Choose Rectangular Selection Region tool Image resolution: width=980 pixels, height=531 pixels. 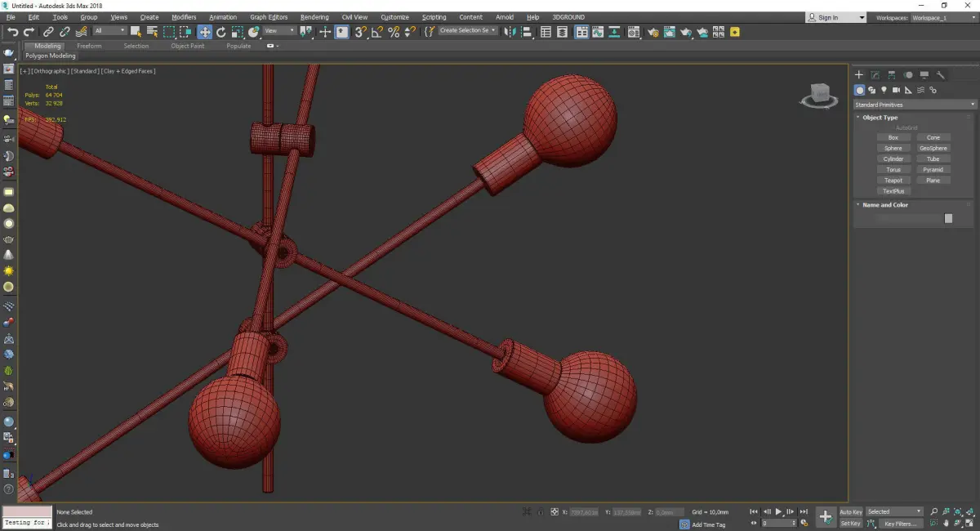tap(169, 31)
